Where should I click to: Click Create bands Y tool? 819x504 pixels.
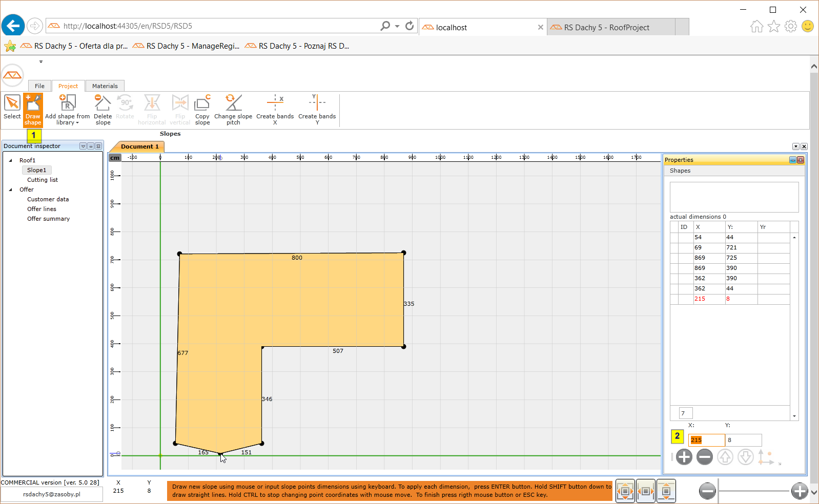pyautogui.click(x=317, y=109)
